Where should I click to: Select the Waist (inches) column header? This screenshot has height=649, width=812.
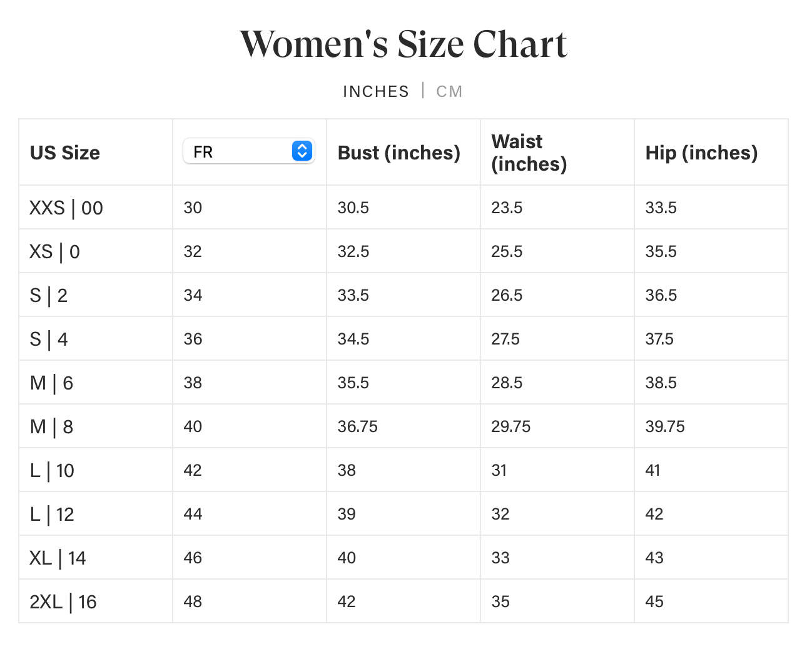pyautogui.click(x=529, y=153)
